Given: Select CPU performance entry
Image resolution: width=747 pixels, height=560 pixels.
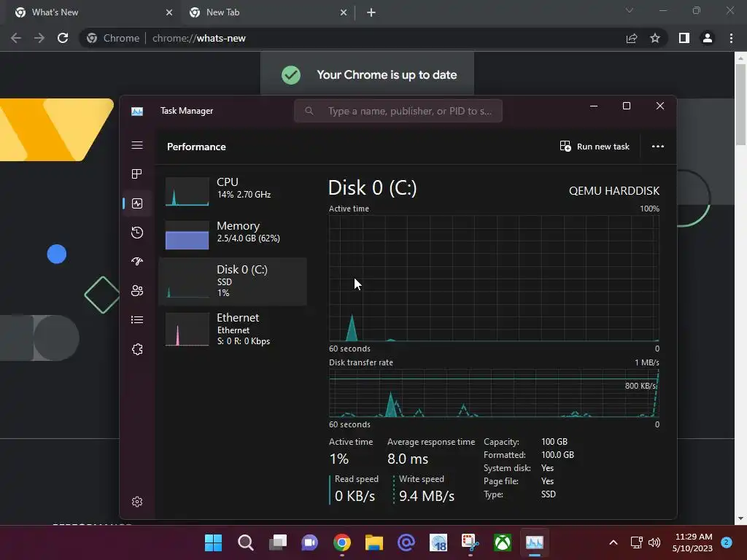Looking at the screenshot, I should tap(233, 190).
